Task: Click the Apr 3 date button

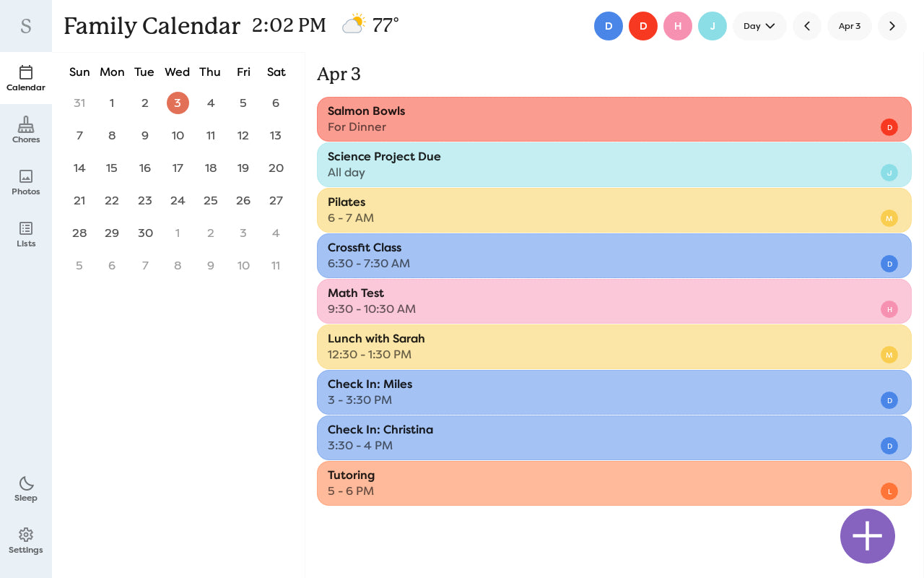Action: point(850,26)
